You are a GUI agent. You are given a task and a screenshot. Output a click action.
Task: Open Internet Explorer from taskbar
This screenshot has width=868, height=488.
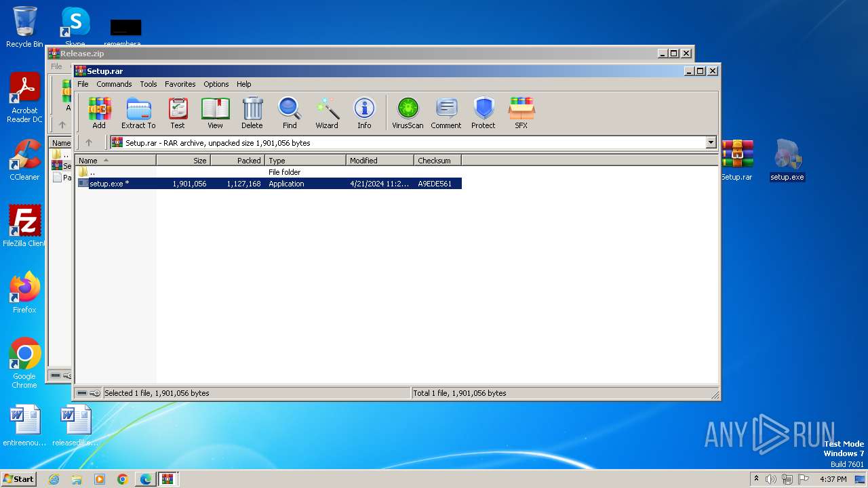(x=54, y=479)
